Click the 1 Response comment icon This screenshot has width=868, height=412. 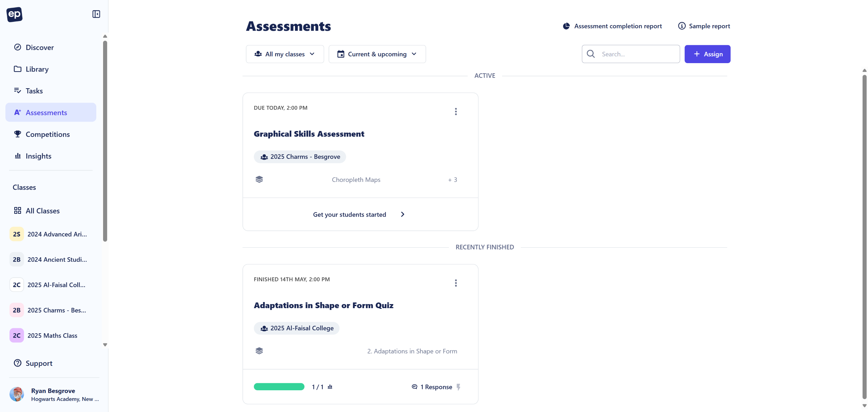[414, 387]
